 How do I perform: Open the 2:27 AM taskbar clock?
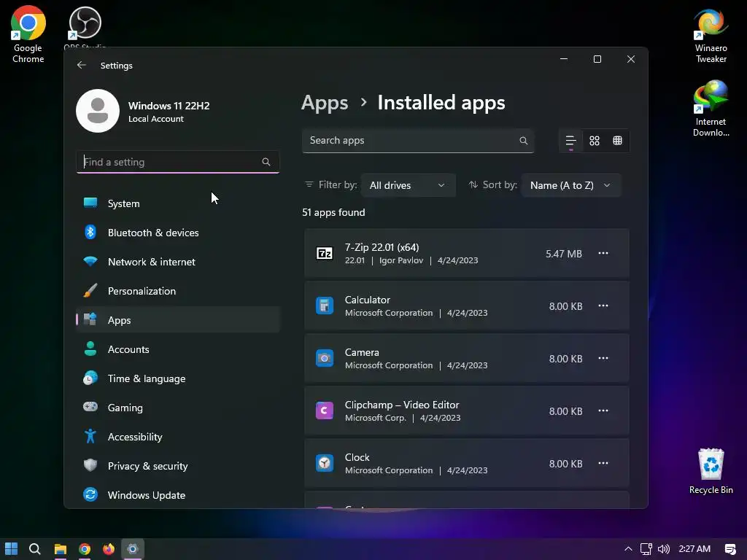pos(694,549)
